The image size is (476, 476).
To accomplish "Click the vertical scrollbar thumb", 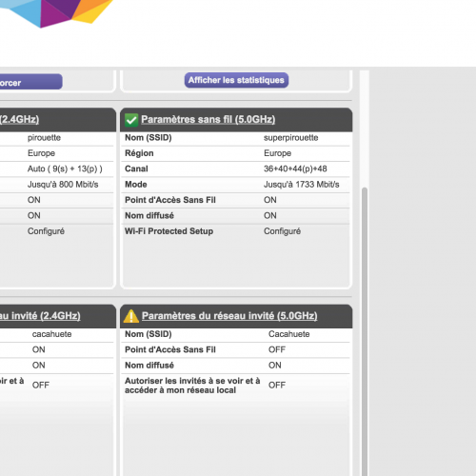I will click(x=365, y=331).
